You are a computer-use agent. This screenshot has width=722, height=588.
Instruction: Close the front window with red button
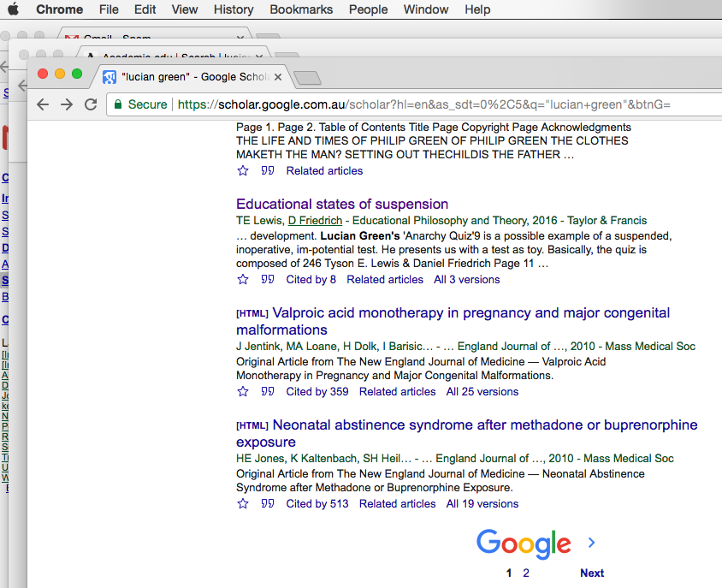point(43,74)
